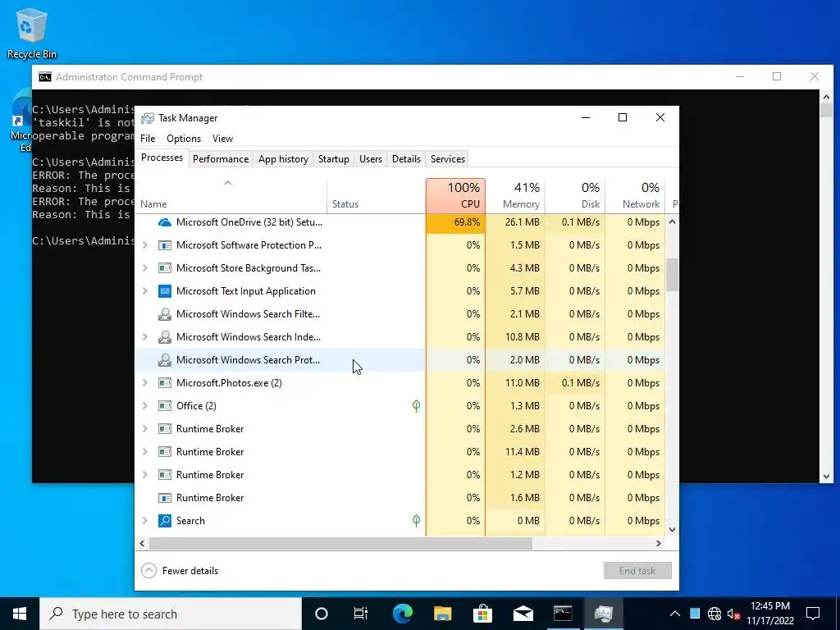Screen dimensions: 840x630
Task: Switch to the Services tab
Action: point(448,159)
